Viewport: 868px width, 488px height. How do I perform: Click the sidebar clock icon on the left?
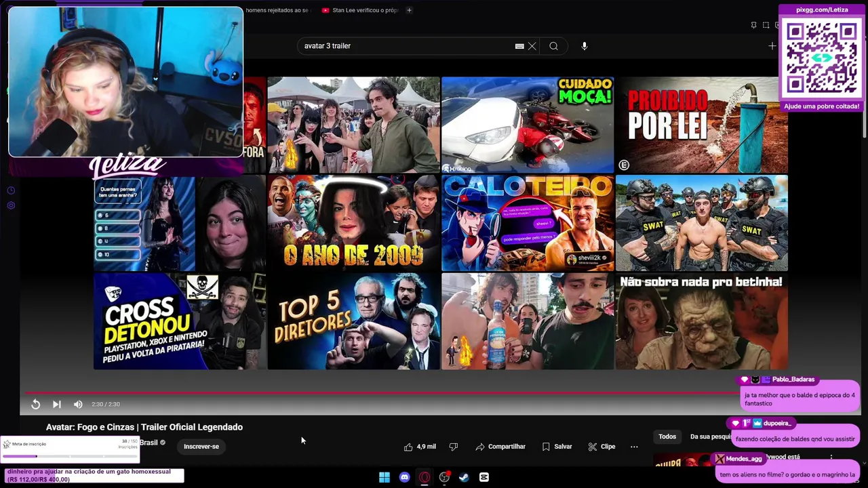(x=11, y=190)
